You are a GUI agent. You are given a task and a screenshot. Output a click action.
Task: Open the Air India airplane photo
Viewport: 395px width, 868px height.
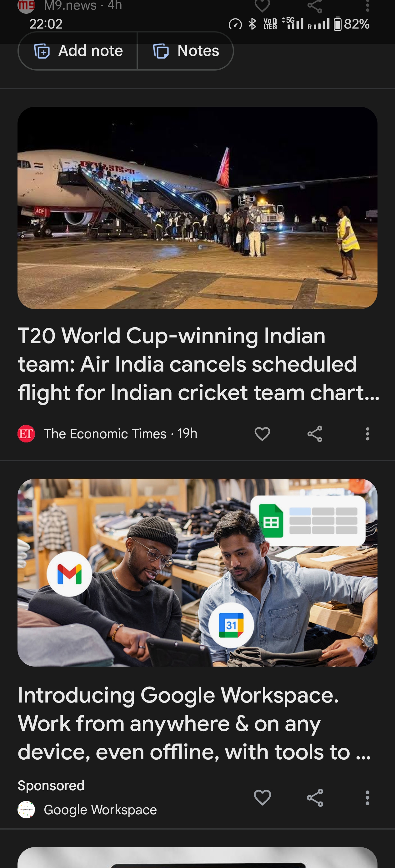click(197, 208)
